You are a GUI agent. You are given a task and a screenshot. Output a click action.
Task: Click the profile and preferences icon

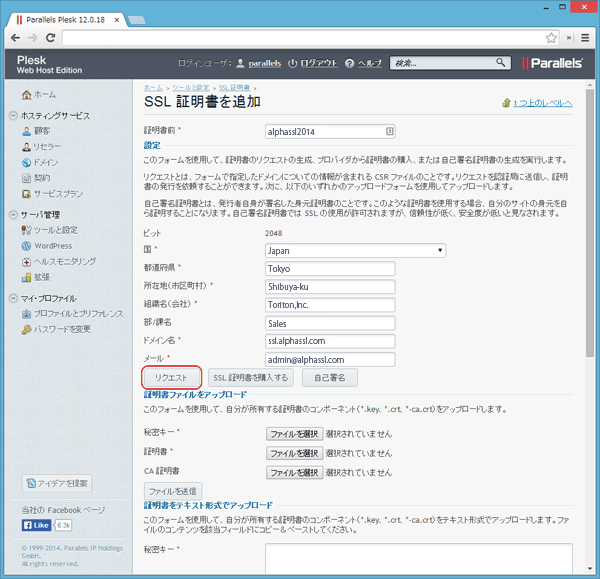26,314
